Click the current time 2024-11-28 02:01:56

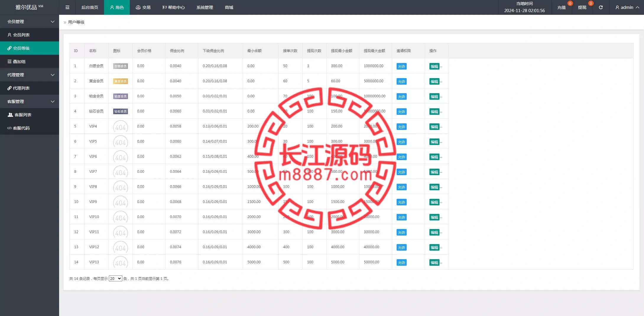[x=524, y=10]
